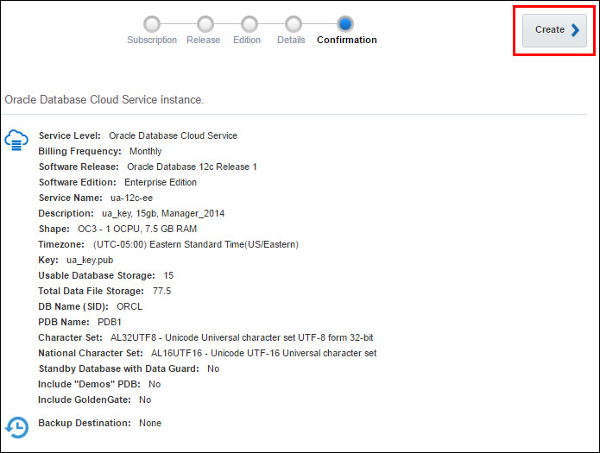The image size is (600, 453).
Task: Click the Oracle Database Cloud Service instance heading
Action: (104, 100)
